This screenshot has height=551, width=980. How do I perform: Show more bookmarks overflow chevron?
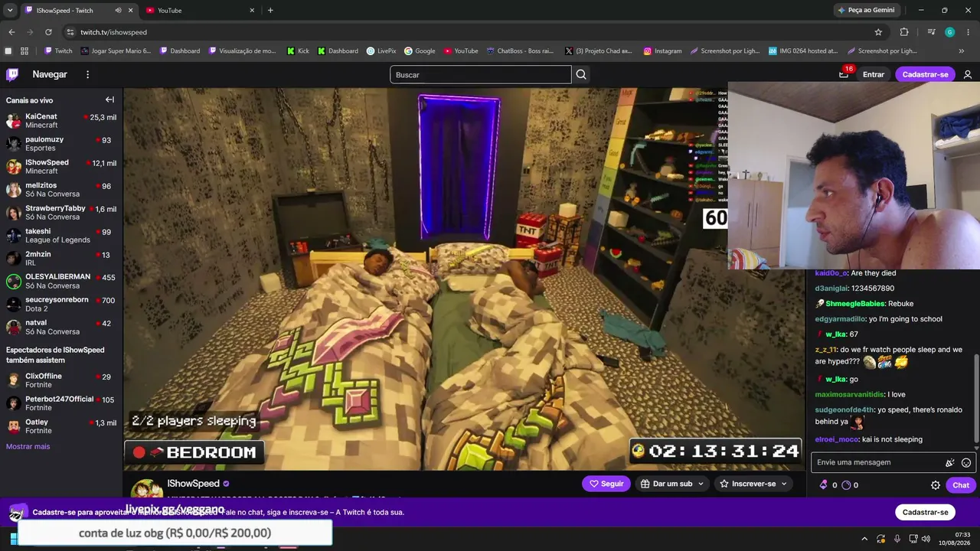[x=962, y=51]
